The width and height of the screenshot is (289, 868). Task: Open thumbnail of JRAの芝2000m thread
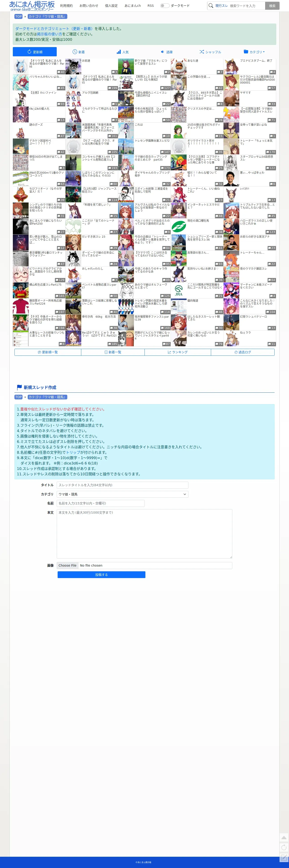tap(20, 178)
